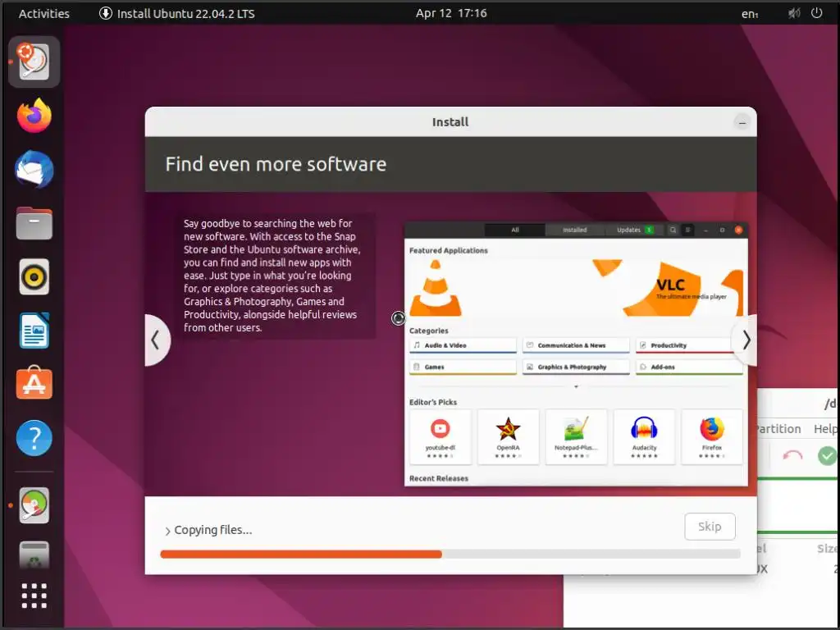This screenshot has width=840, height=630.
Task: Open the power menu icon in top bar
Action: click(x=816, y=13)
